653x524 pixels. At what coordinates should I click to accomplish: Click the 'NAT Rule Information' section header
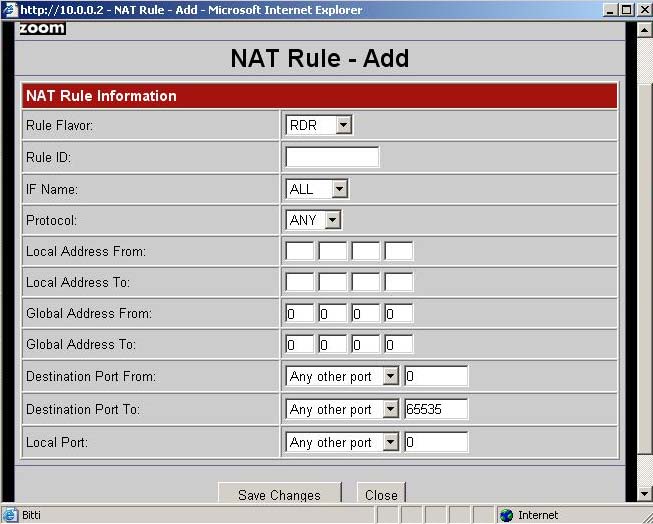tap(319, 96)
